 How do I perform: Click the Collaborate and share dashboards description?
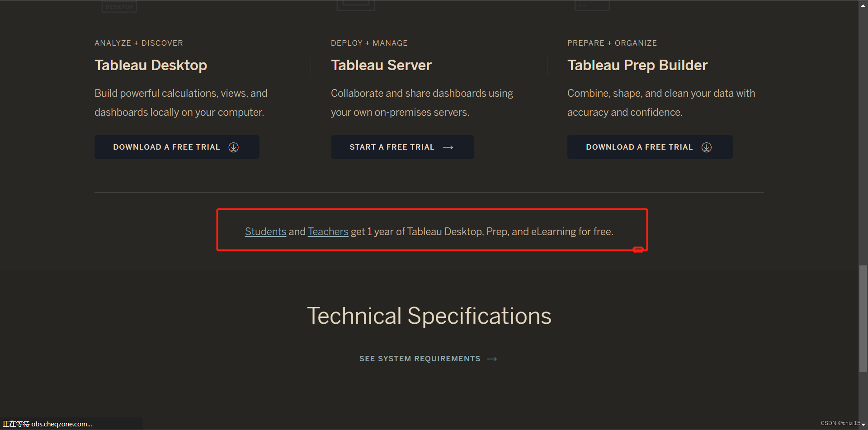pos(422,103)
